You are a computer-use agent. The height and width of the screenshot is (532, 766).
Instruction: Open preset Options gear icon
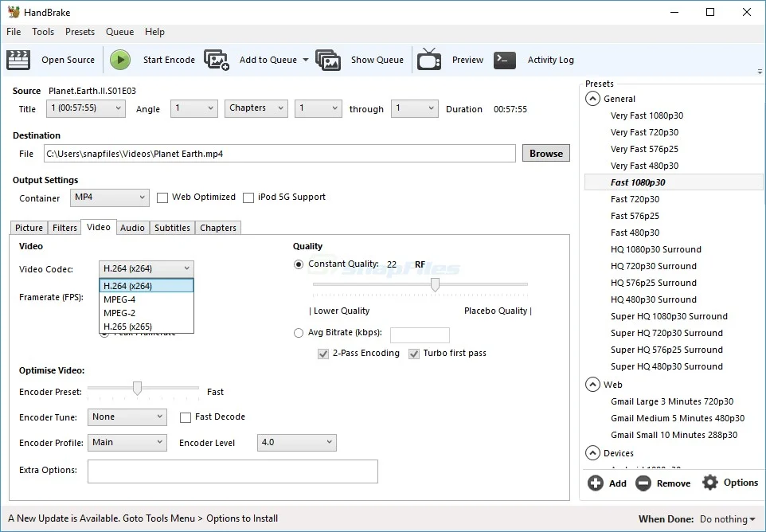[710, 483]
